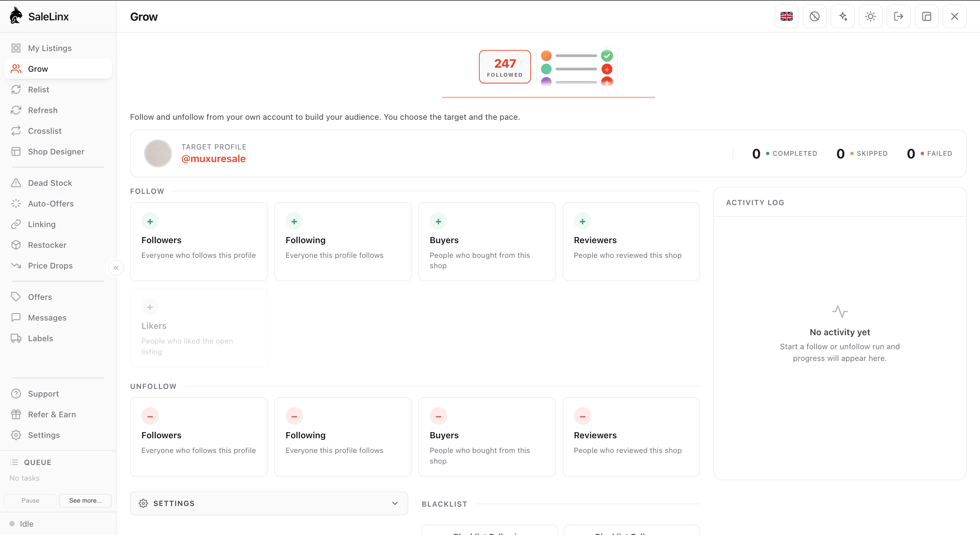
Task: Go to Refresh in the sidebar
Action: (x=58, y=110)
